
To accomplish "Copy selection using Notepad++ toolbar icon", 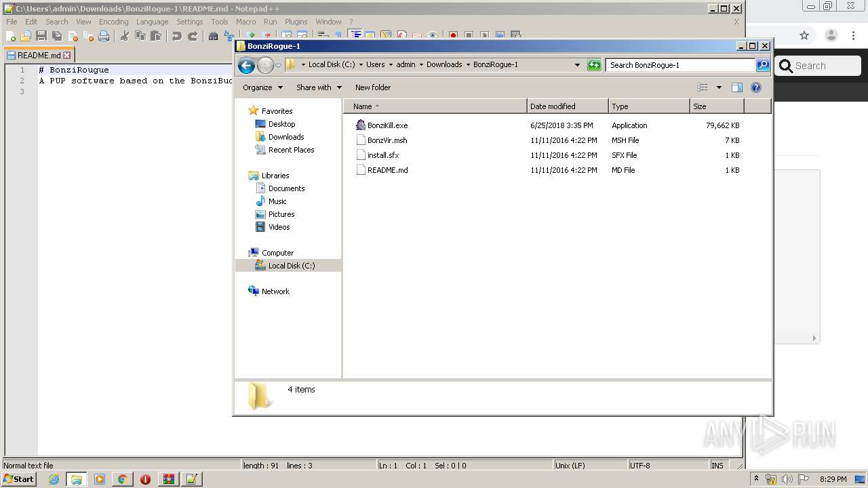I will [x=140, y=36].
